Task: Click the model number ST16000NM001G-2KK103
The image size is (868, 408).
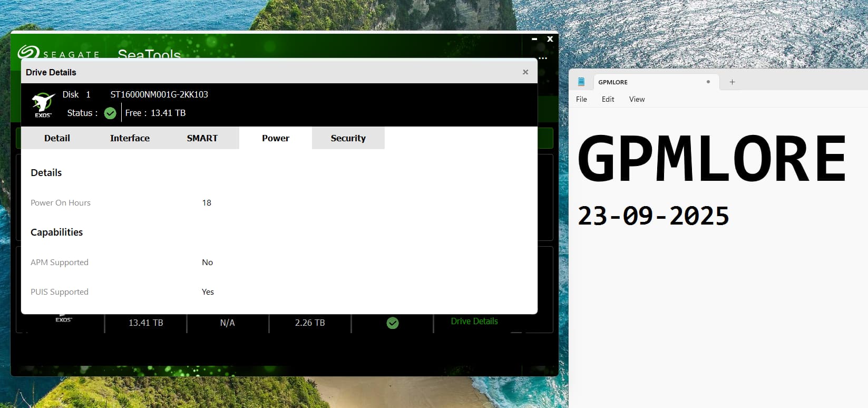Action: point(159,94)
